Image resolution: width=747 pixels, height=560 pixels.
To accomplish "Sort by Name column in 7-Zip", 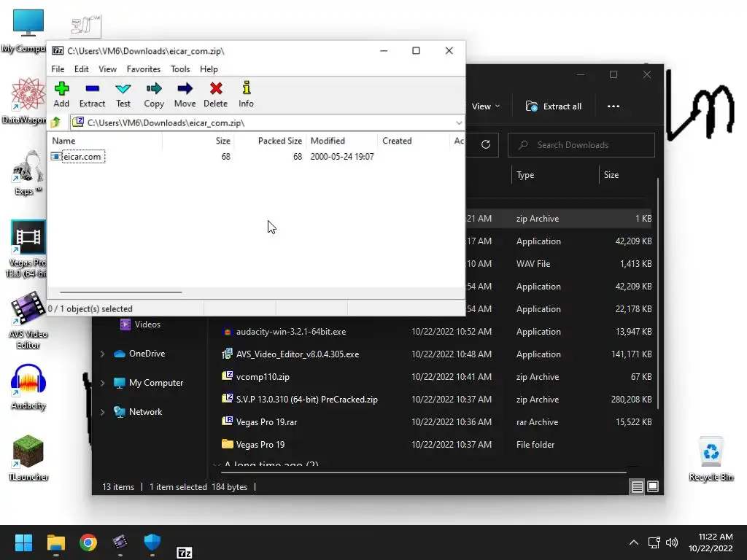I will click(x=105, y=141).
